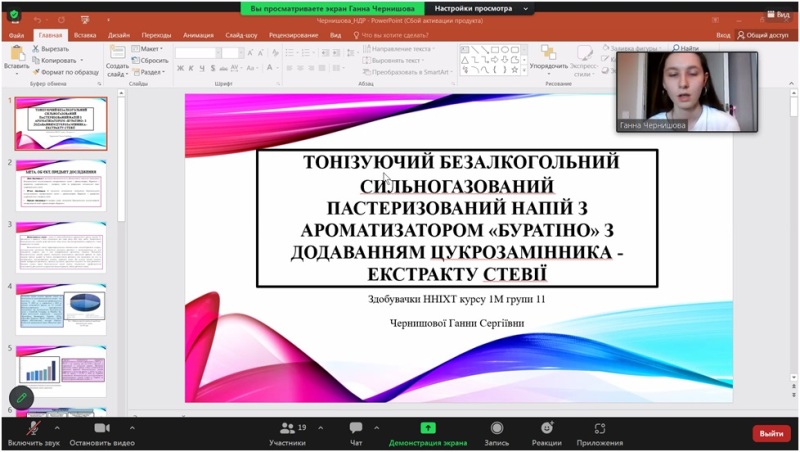Toggle italic К formatting

coord(191,68)
